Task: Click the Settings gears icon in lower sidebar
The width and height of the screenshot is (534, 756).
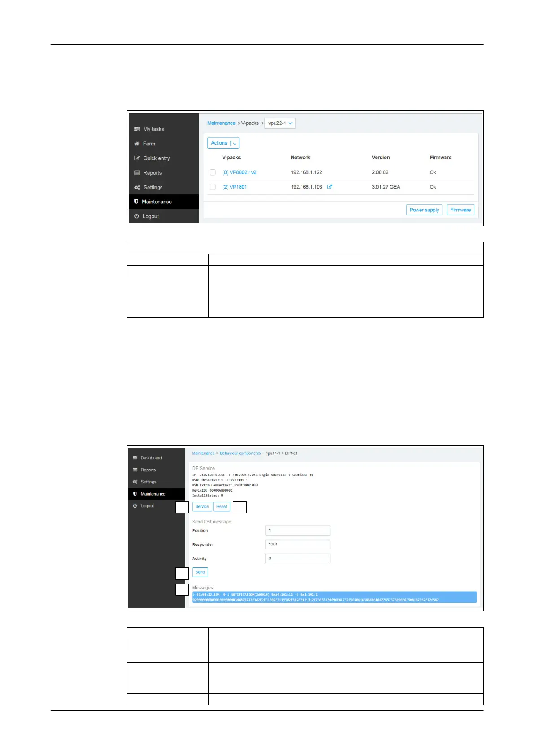Action: 135,482
